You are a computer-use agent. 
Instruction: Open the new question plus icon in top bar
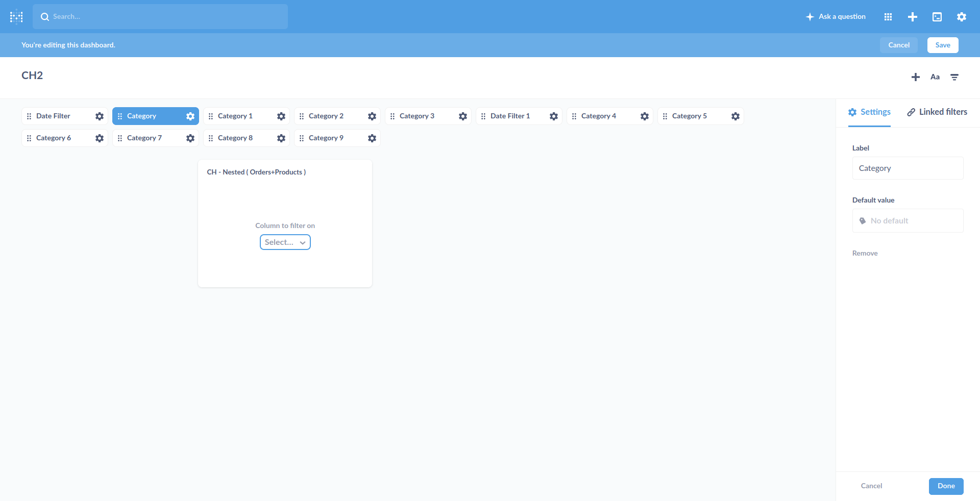pyautogui.click(x=912, y=16)
